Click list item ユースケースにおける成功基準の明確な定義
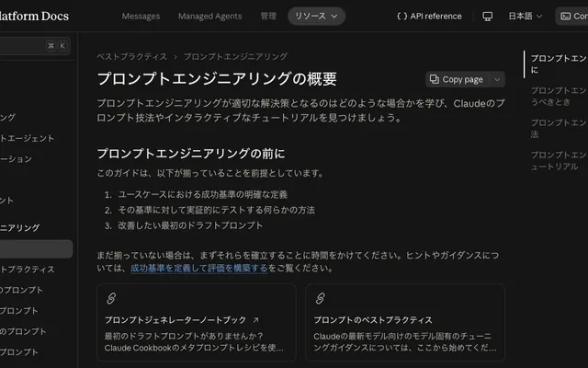This screenshot has height=368, width=588. [202, 194]
